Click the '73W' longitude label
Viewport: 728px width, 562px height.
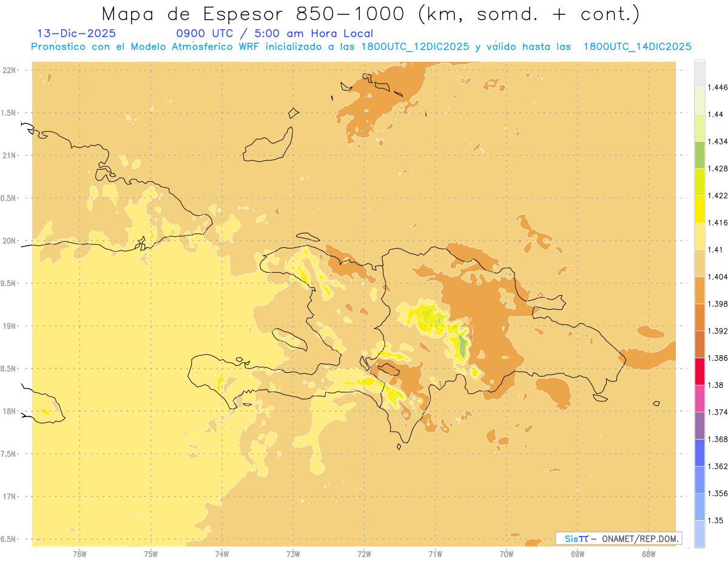point(293,554)
